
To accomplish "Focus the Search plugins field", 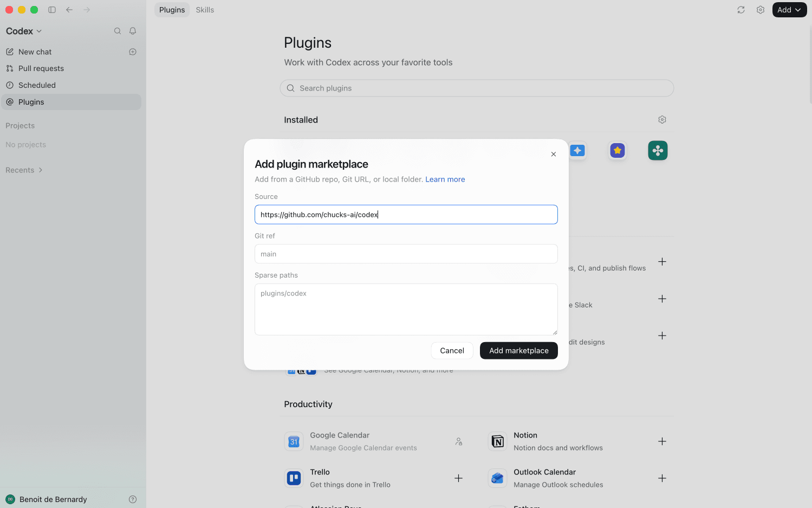I will click(477, 88).
